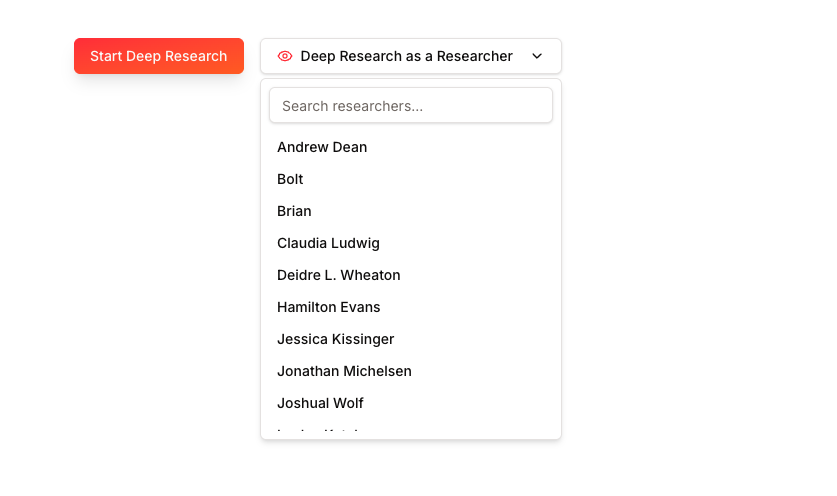This screenshot has height=496, width=837.
Task: Click the placeholder text inside the researcher search box
Action: point(352,106)
